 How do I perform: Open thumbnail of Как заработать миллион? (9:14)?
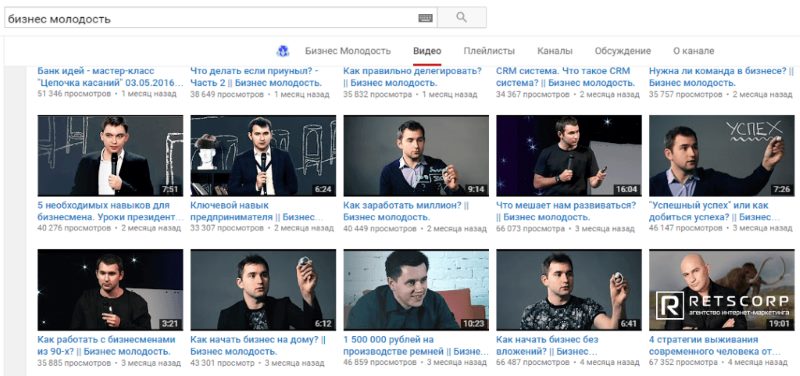pyautogui.click(x=416, y=156)
